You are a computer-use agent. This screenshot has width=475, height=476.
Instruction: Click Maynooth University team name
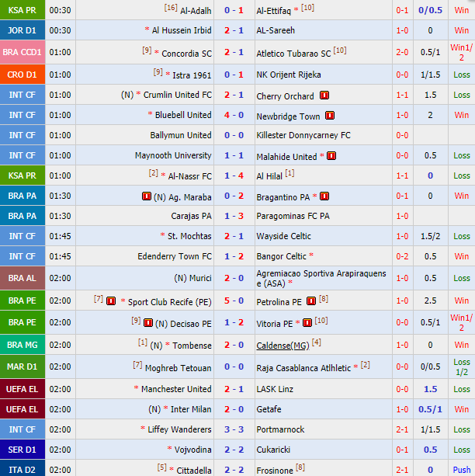(173, 155)
